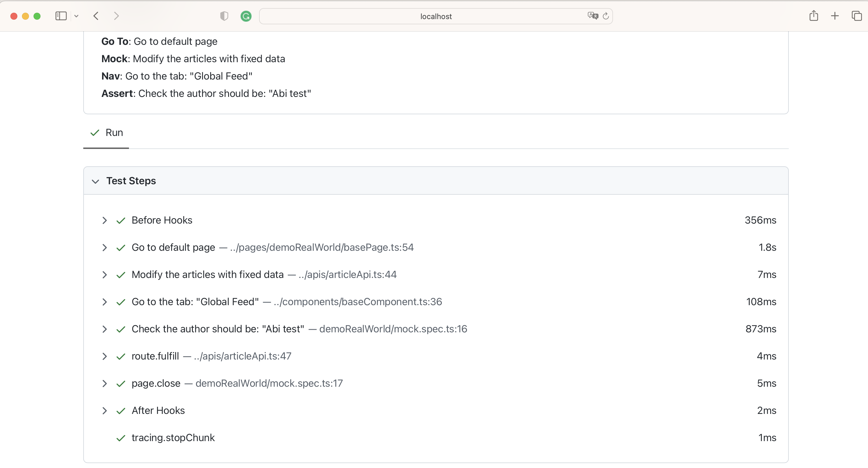Open the webpage translation icon
The height and width of the screenshot is (468, 868).
point(592,16)
